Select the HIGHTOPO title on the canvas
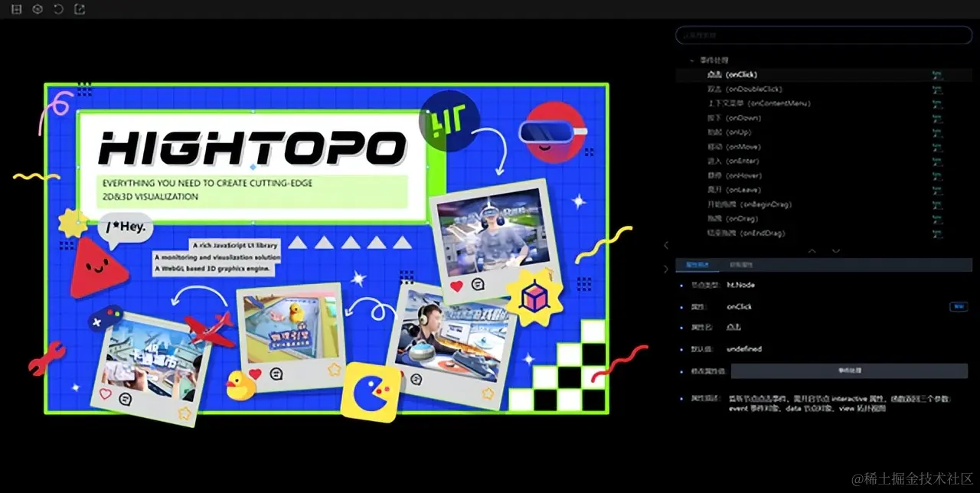The image size is (980, 493). coord(253,148)
